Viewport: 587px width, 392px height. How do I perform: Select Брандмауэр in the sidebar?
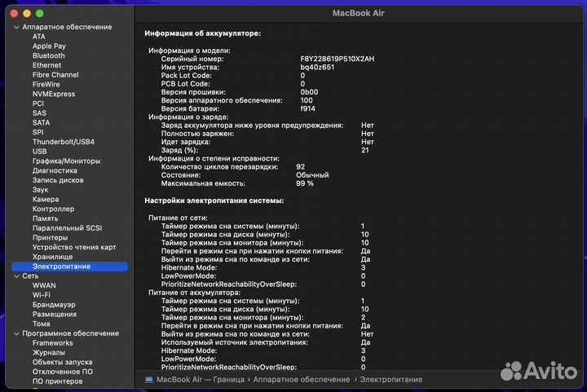point(54,305)
